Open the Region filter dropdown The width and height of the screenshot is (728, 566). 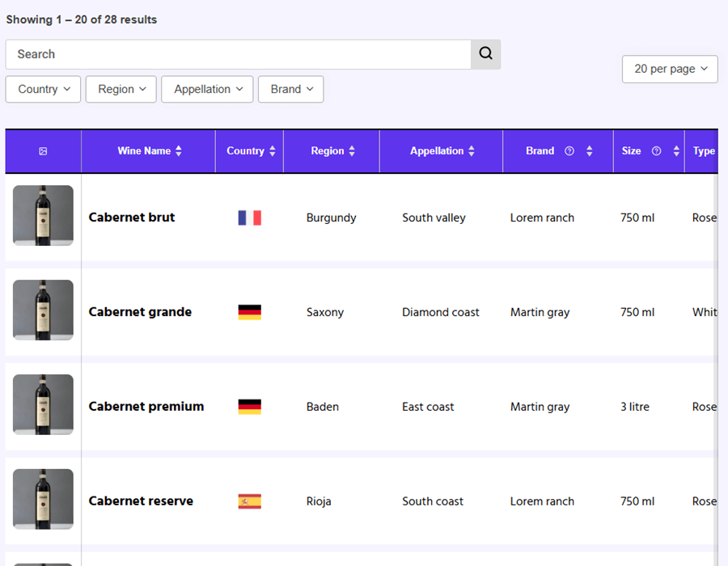click(121, 89)
